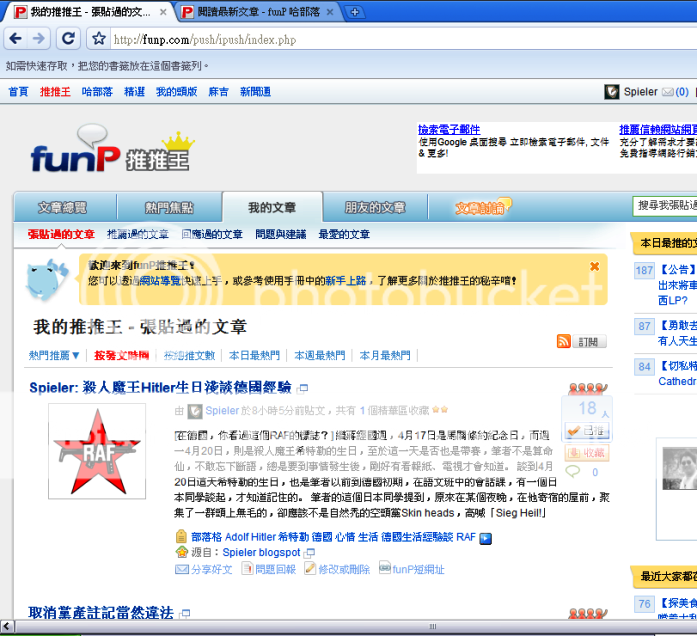Select the 張貼過的文章 sub-tab
Viewport: 697px width, 636px height.
61,234
